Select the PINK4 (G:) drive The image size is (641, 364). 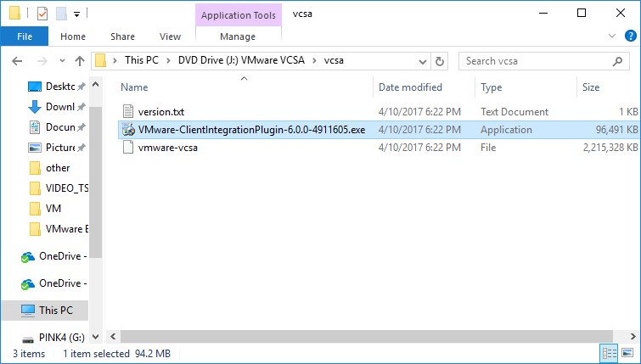click(x=53, y=338)
